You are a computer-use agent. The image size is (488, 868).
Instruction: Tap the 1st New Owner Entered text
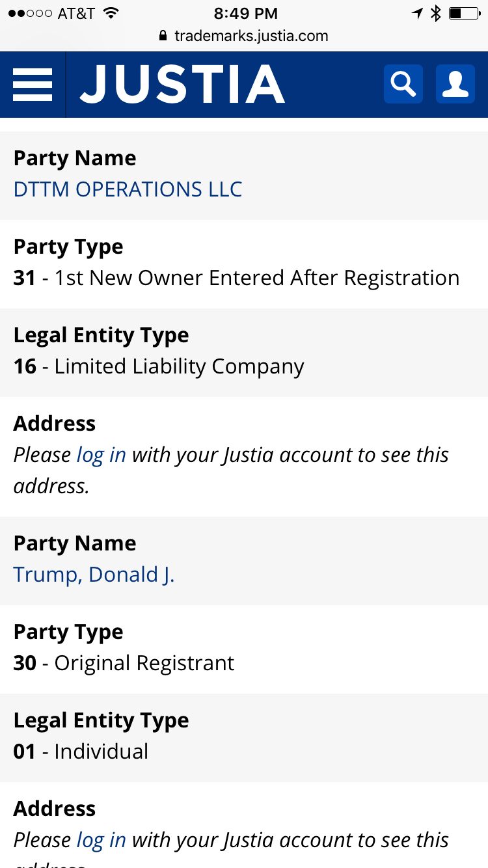(x=256, y=278)
